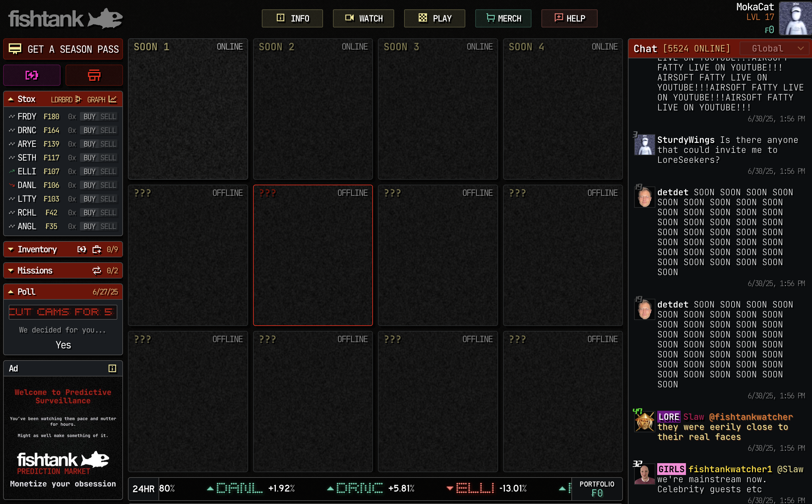
Task: Open Stox GRAPH chart view
Action: [102, 99]
